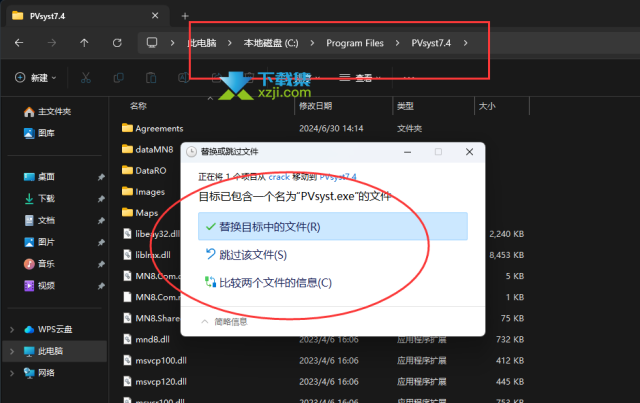Screen dimensions: 640x403
Task: Unpin 下载 via its pin icon
Action: click(101, 199)
